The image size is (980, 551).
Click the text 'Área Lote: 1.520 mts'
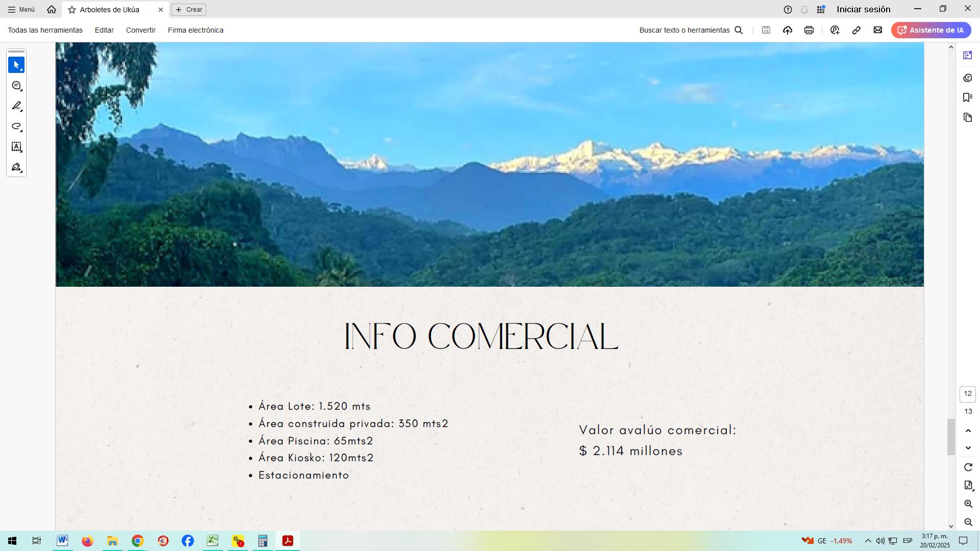tap(314, 406)
